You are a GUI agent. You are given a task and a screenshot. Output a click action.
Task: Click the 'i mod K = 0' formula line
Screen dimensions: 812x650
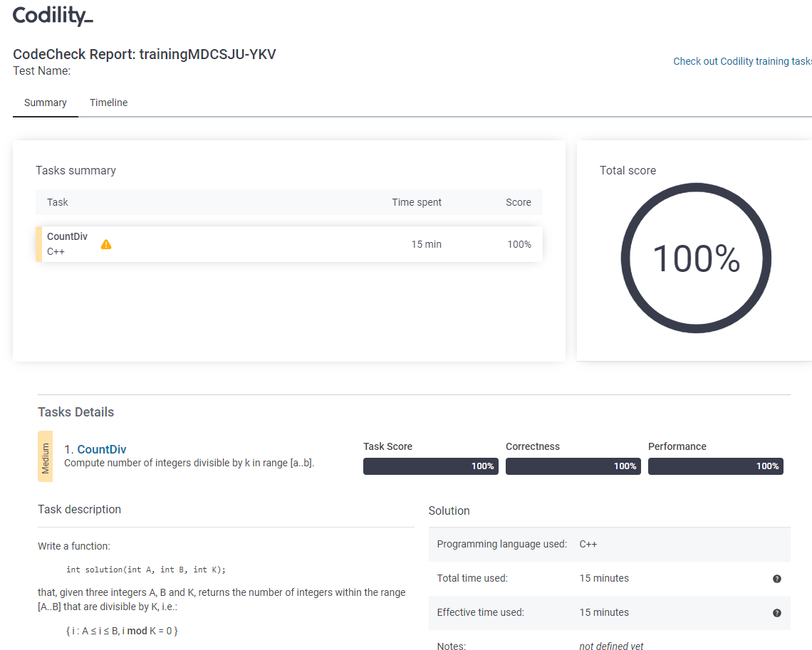click(x=122, y=631)
